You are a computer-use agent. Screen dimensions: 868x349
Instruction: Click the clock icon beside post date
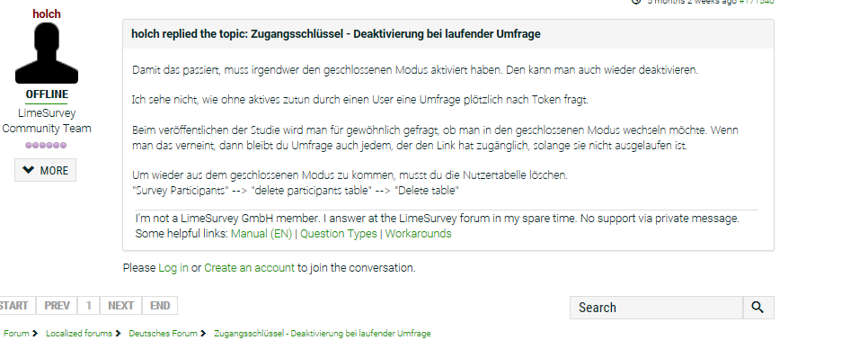coord(636,2)
